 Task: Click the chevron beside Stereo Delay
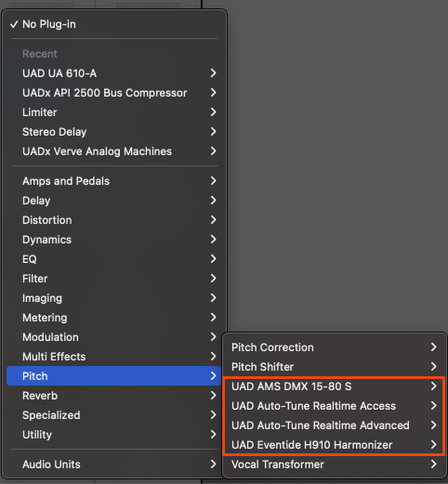point(213,132)
